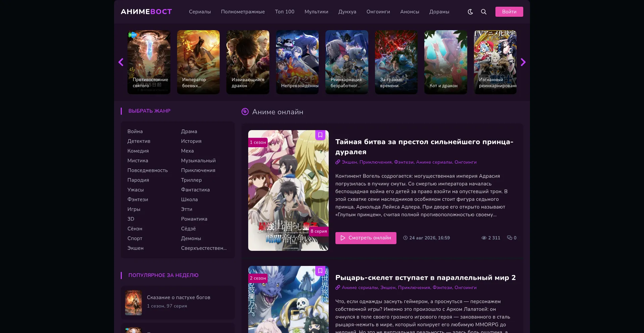Open the Сериалы menu item

click(x=200, y=12)
